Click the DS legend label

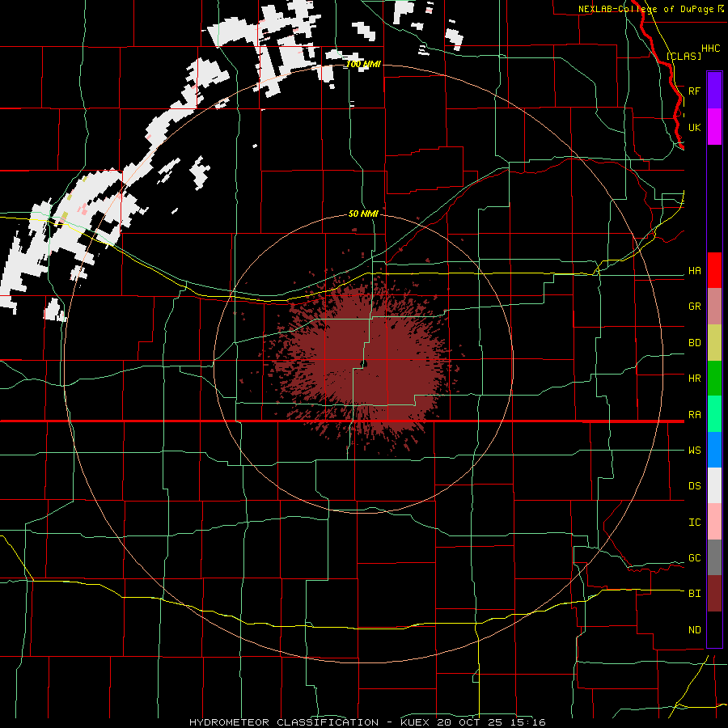click(694, 486)
